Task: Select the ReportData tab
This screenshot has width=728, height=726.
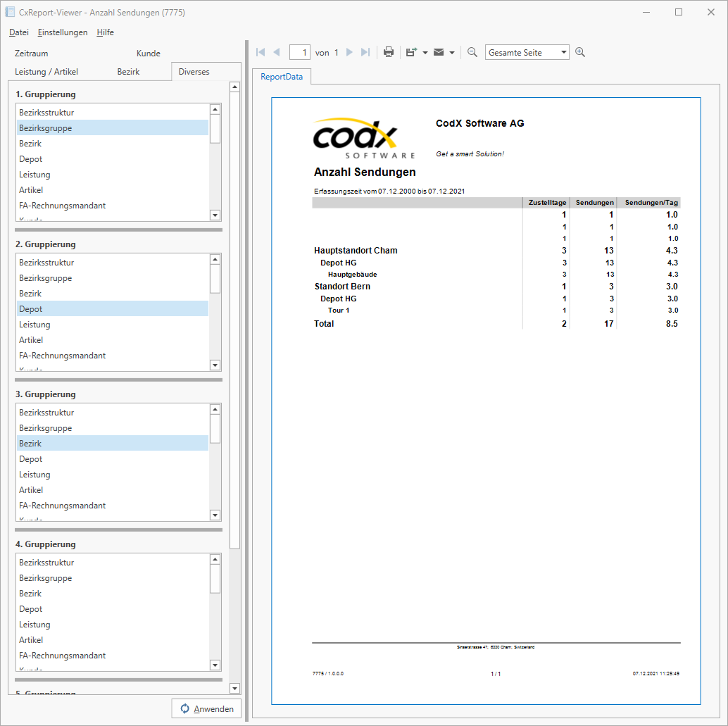Action: pos(282,77)
